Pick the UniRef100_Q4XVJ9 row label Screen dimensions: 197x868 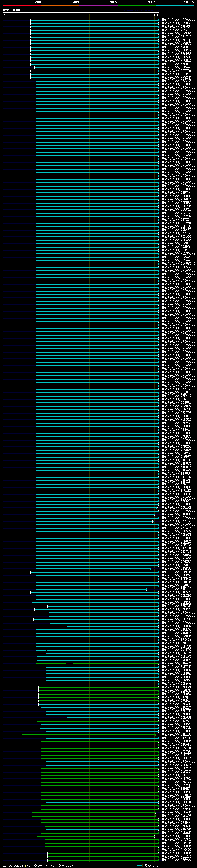[x=177, y=551]
